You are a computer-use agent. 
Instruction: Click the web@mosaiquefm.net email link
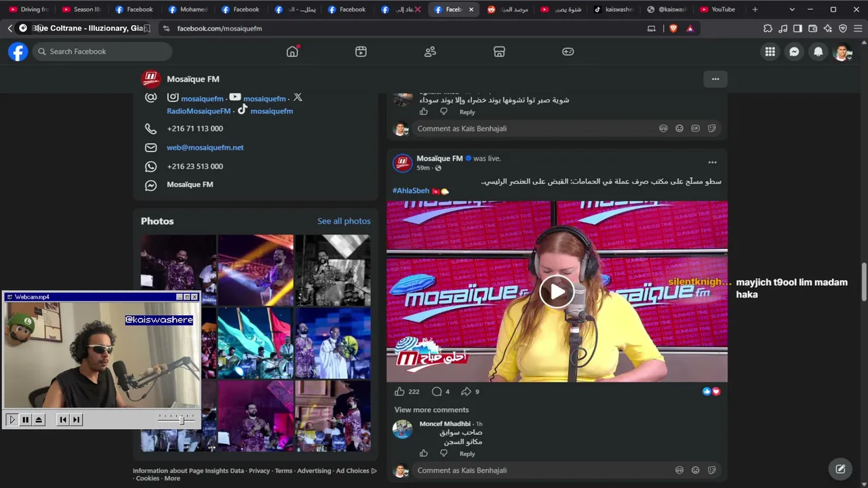coord(205,147)
